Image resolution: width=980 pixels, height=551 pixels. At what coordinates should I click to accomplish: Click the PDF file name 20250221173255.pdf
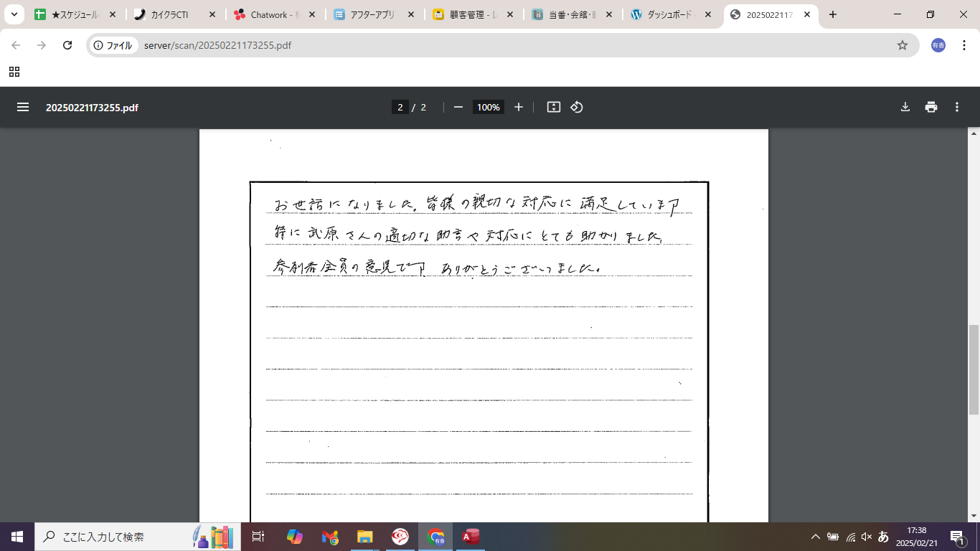click(x=92, y=108)
